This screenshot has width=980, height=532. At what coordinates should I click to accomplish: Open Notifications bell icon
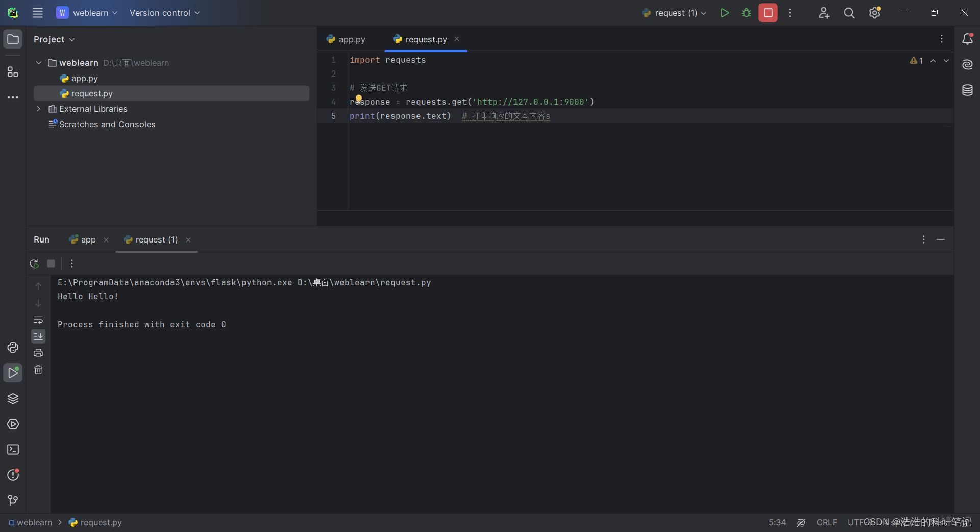pos(967,39)
